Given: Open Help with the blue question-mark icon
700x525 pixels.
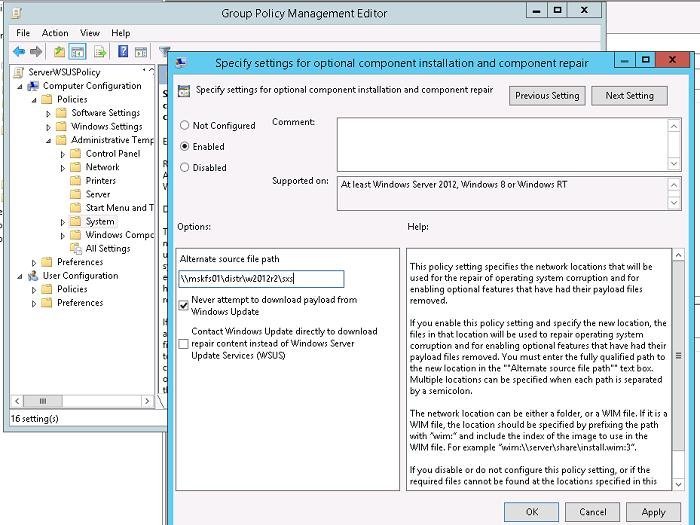Looking at the screenshot, I should [123, 51].
